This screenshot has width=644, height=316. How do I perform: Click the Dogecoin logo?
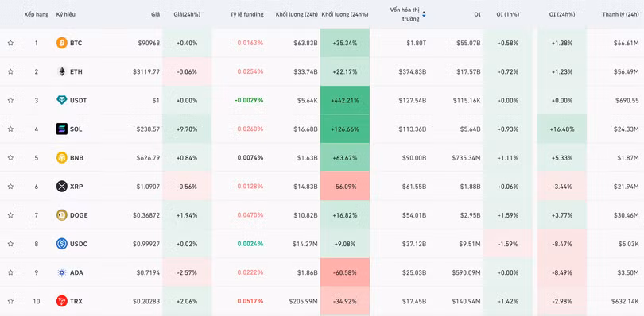61,215
